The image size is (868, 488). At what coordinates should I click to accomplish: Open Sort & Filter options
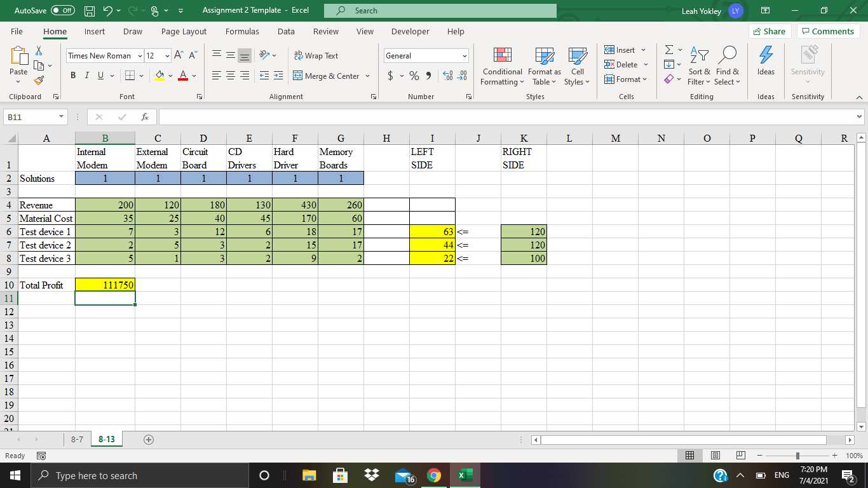pos(700,67)
